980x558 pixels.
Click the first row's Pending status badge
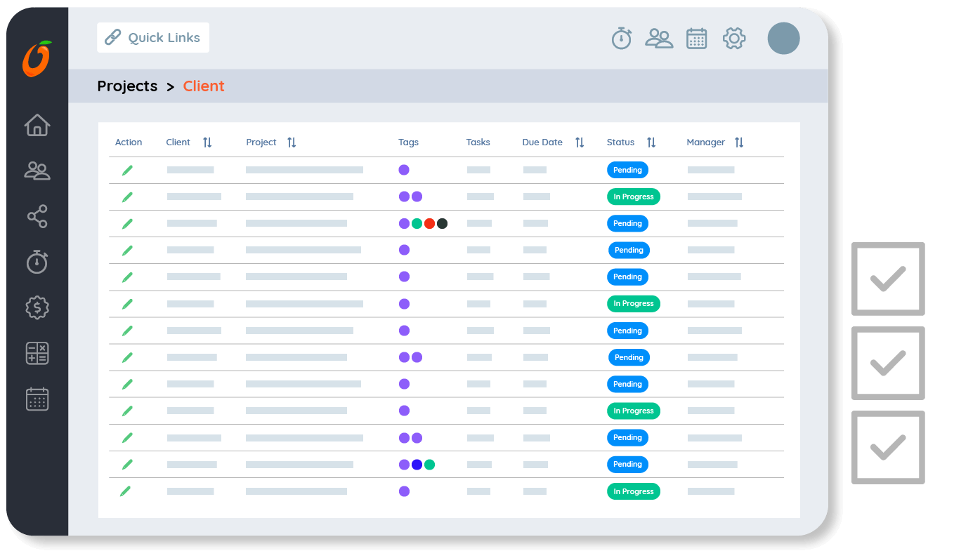coord(627,170)
